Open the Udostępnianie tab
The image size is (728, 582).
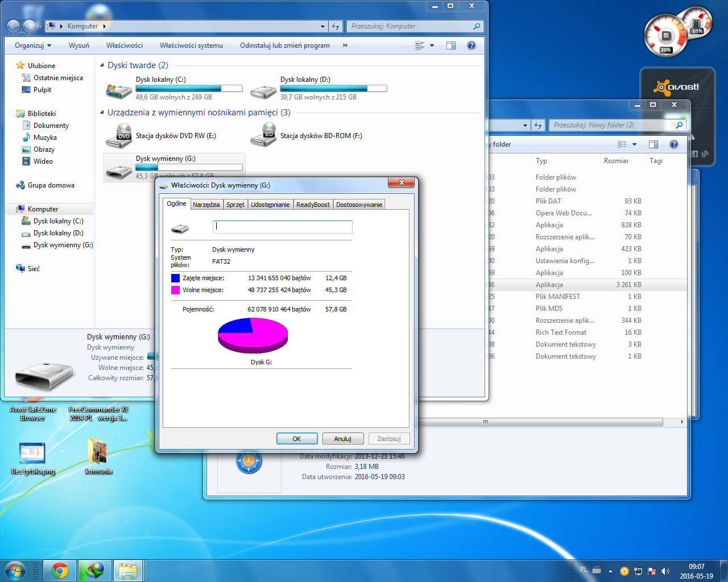pos(270,205)
